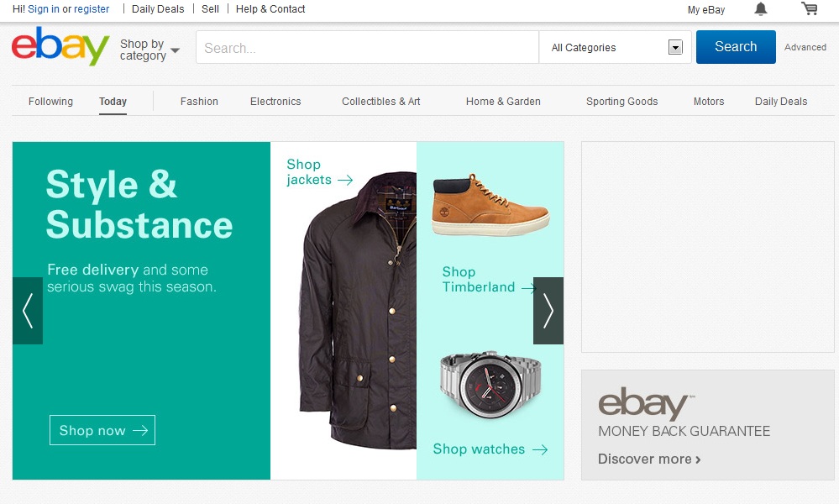The image size is (839, 504).
Task: Open Sporting Goods category
Action: [621, 101]
